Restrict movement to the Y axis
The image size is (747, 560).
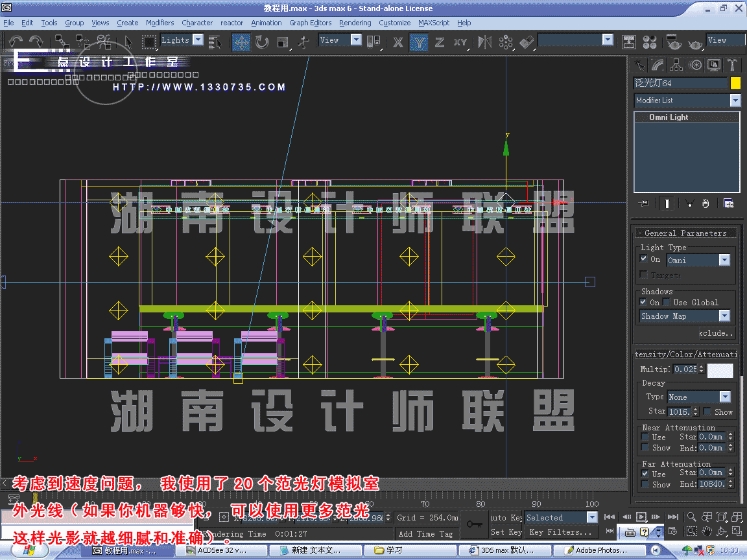tap(419, 42)
